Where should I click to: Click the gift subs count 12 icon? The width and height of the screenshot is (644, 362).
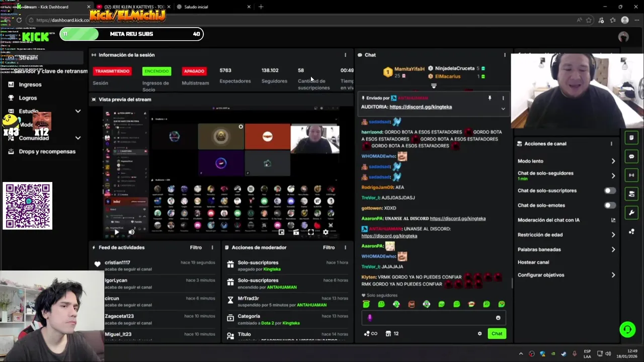[x=391, y=333]
